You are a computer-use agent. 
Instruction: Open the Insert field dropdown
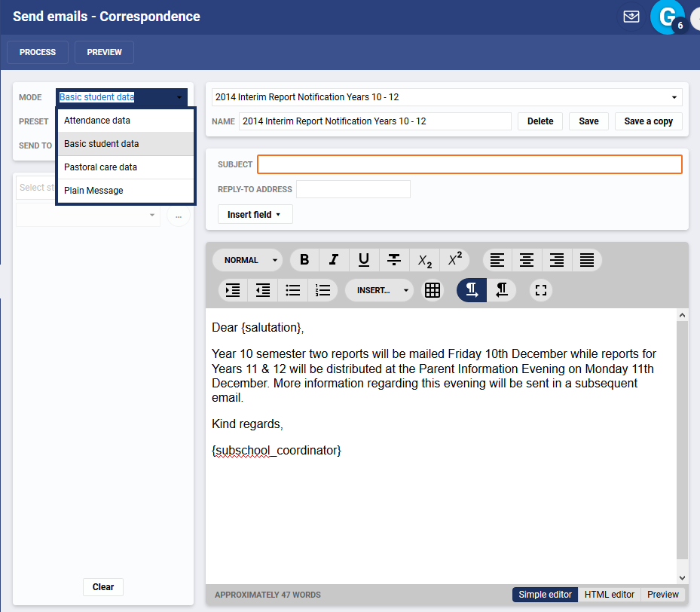[255, 214]
